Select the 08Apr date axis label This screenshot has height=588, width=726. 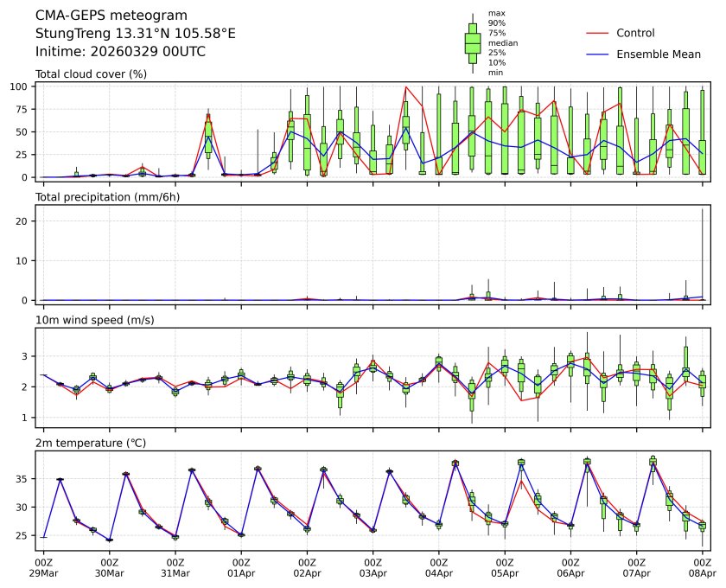point(703,572)
